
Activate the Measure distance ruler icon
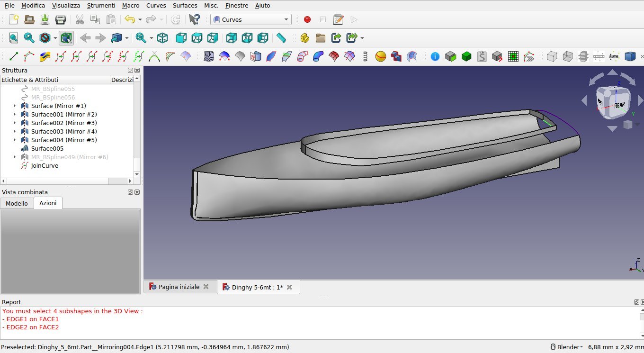281,38
